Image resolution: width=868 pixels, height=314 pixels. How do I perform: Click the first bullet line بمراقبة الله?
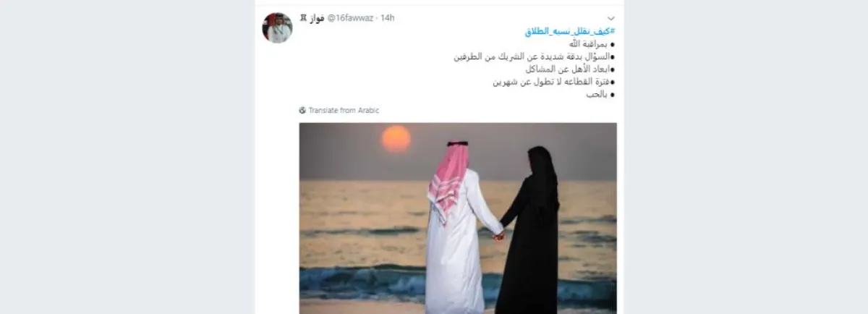point(587,44)
